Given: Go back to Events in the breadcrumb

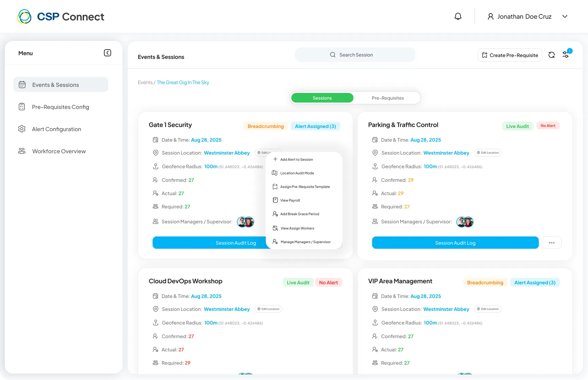Looking at the screenshot, I should 145,82.
